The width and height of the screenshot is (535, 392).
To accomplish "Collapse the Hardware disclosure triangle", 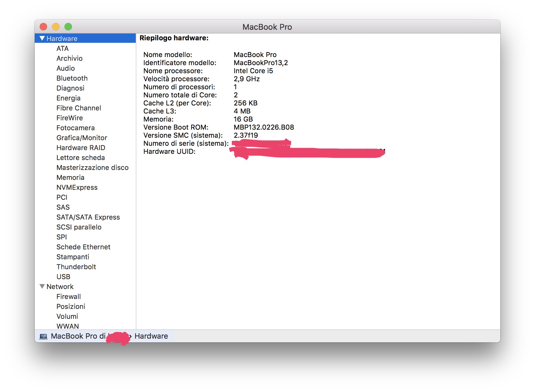I will [42, 38].
